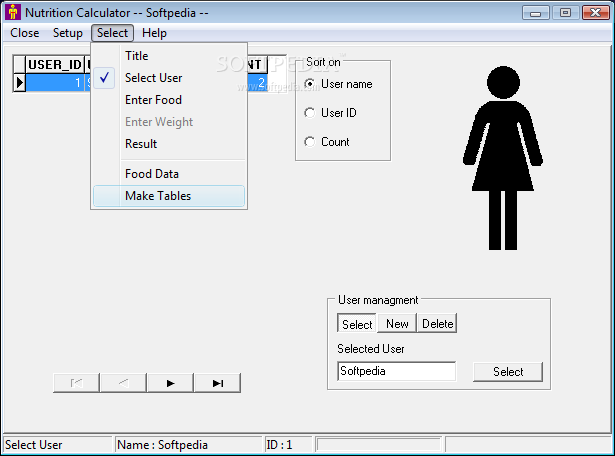Go to the first record with the navigator button
This screenshot has width=615, height=456.
[x=76, y=383]
